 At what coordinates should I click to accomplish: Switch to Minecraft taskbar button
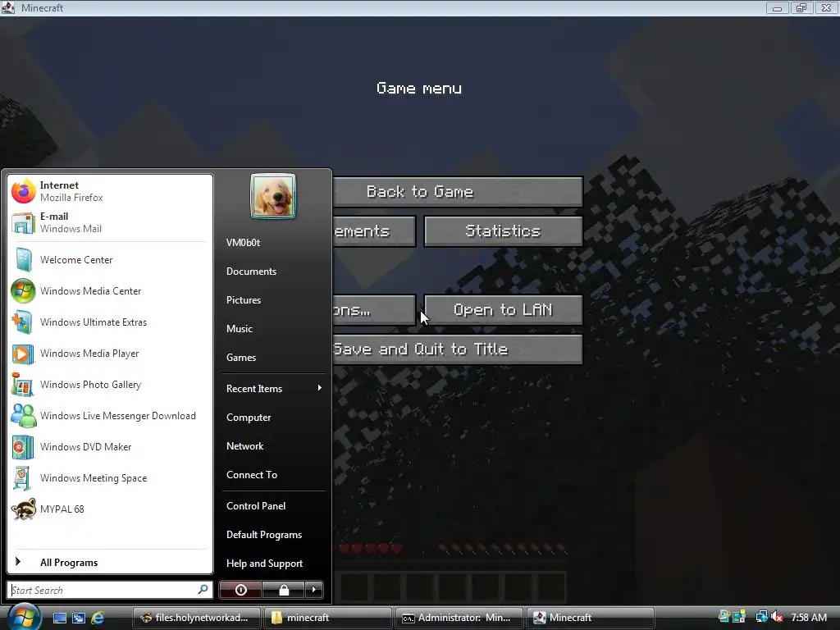(x=591, y=618)
